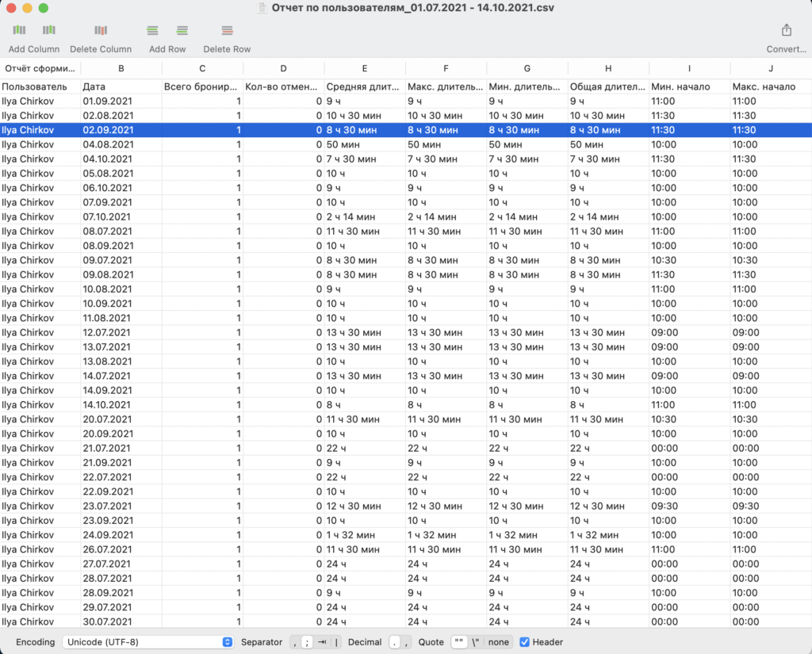Click the Add Column label
812x654 pixels.
click(34, 49)
